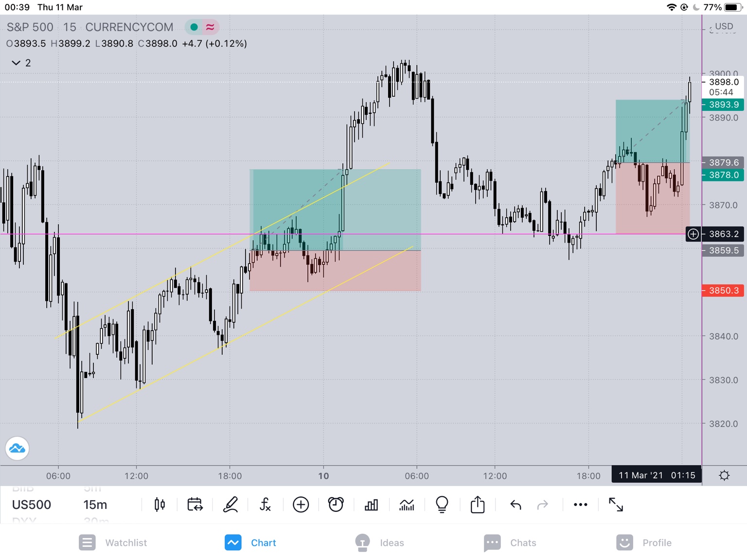Open the fx indicators menu

(x=265, y=505)
